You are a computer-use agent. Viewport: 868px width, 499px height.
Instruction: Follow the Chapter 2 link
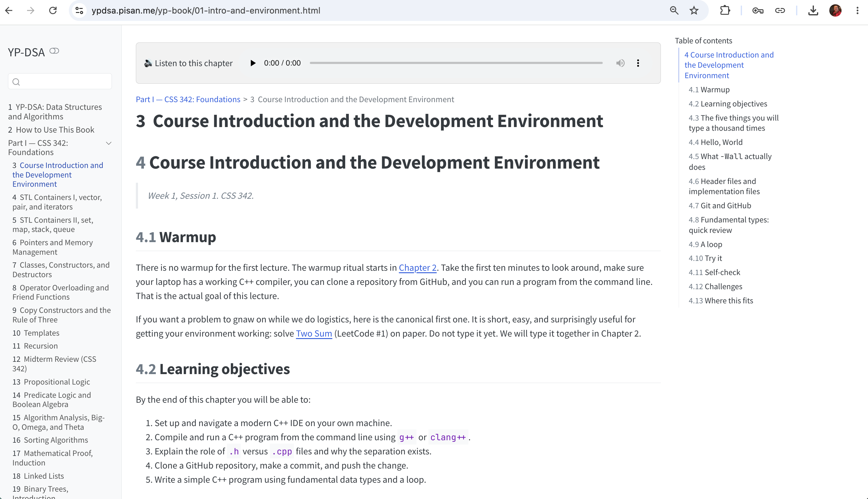(x=418, y=268)
